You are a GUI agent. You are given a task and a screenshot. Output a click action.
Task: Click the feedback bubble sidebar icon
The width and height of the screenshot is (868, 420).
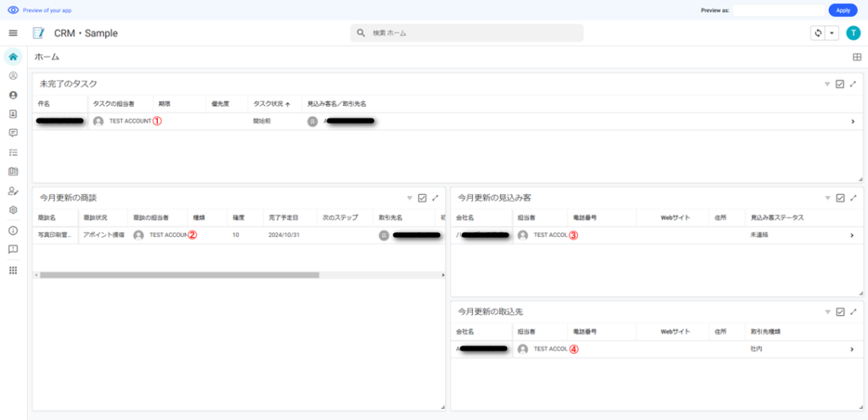[x=13, y=250]
